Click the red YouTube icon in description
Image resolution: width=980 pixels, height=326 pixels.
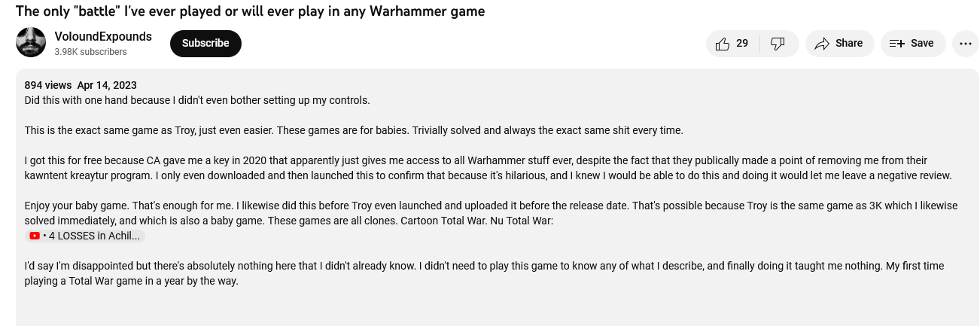click(x=35, y=236)
